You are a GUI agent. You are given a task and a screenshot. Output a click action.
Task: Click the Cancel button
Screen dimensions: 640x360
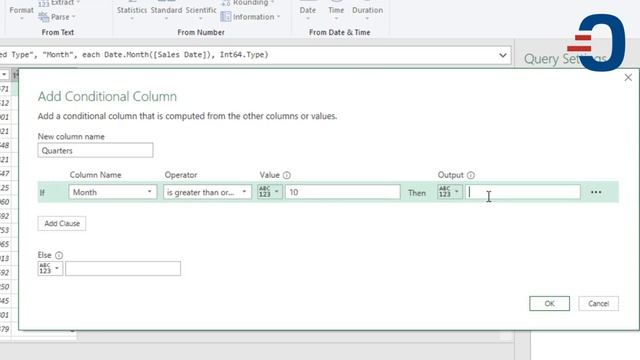(x=598, y=304)
